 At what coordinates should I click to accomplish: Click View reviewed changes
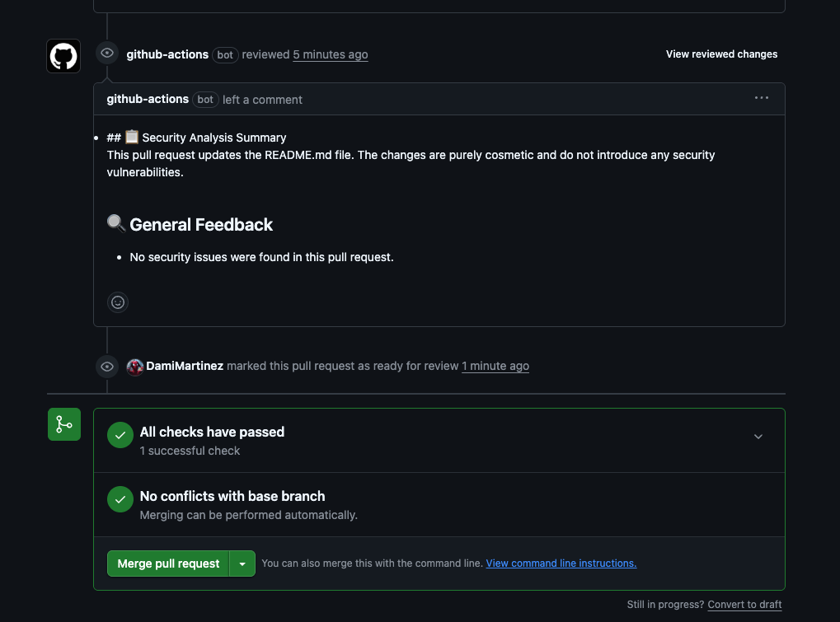(721, 54)
